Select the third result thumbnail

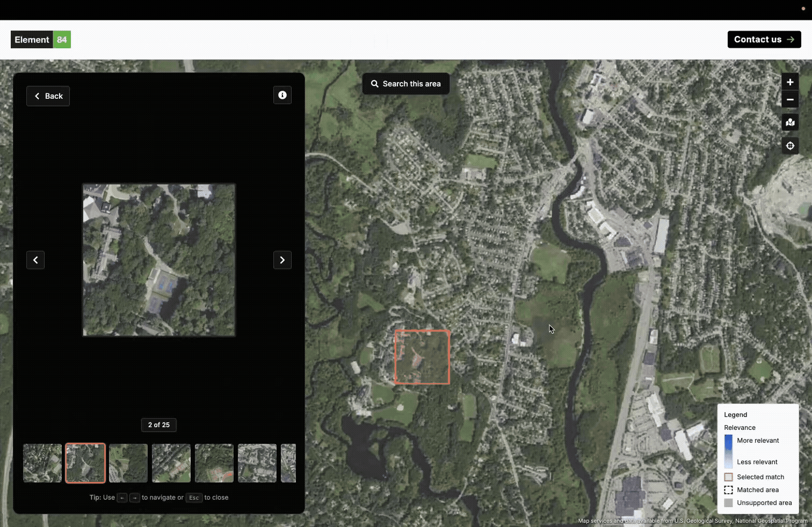[x=128, y=463]
